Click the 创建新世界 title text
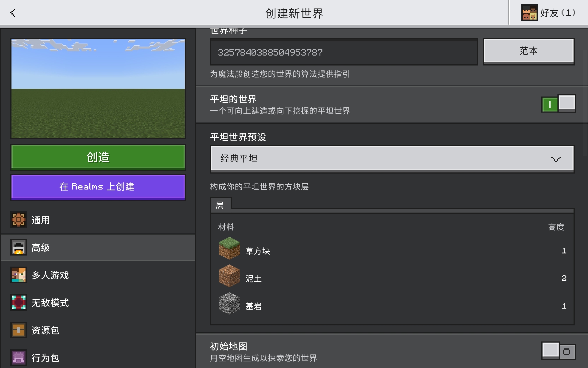 [x=294, y=13]
